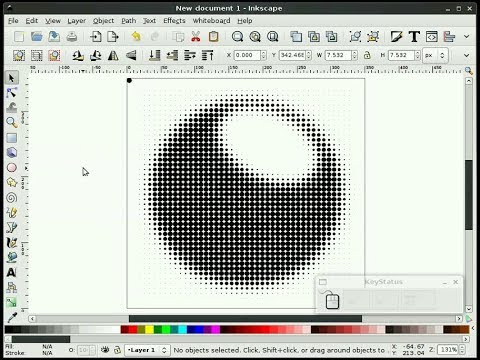Toggle width/height lock ratio
This screenshot has width=480, height=360.
[367, 55]
